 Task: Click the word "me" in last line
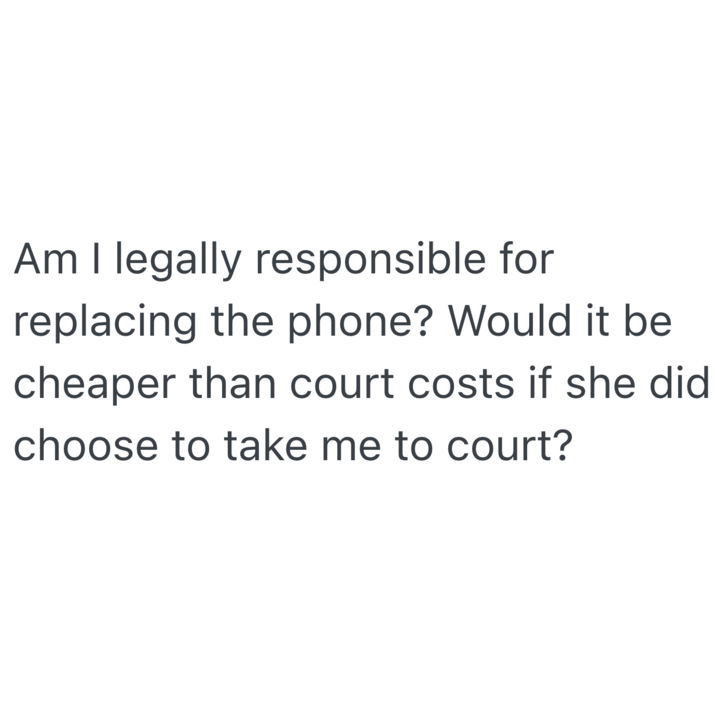pyautogui.click(x=351, y=448)
